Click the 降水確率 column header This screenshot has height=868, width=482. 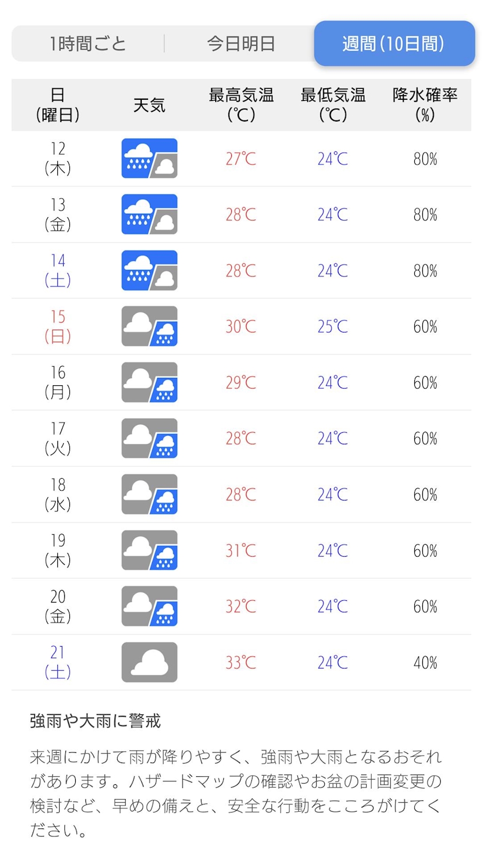coord(425,104)
